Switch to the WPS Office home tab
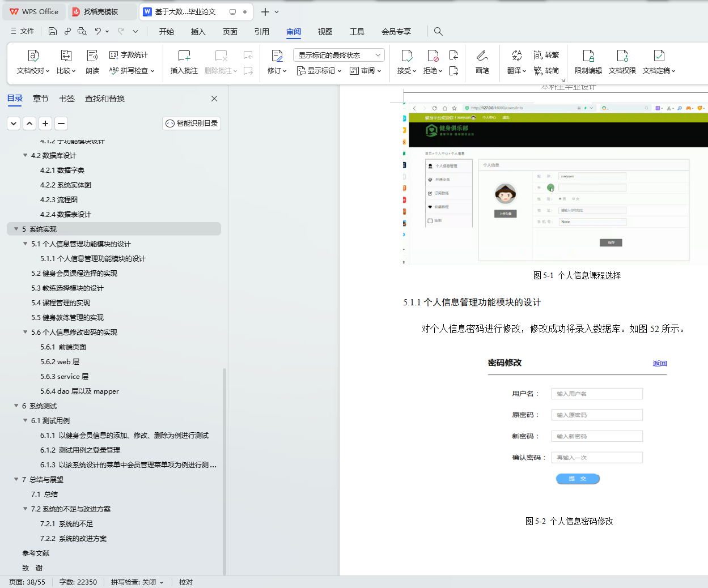 pos(34,12)
